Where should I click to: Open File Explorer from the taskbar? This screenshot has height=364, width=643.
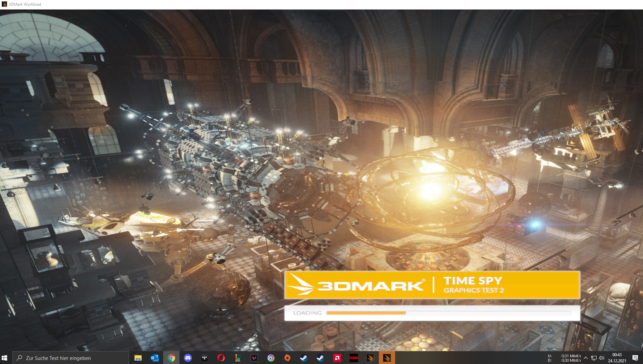[137, 358]
